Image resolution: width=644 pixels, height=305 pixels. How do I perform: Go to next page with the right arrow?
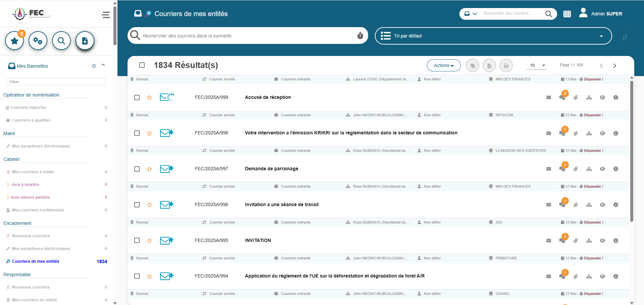(x=615, y=65)
